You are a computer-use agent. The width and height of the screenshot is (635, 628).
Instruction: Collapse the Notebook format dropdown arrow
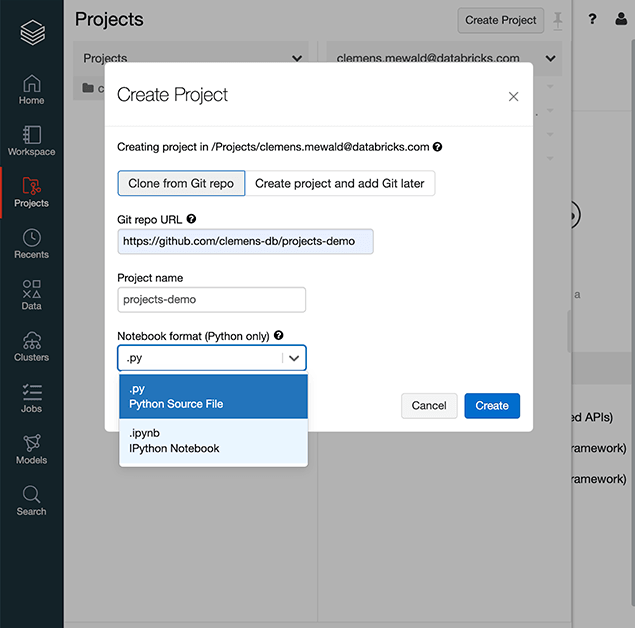tap(294, 358)
